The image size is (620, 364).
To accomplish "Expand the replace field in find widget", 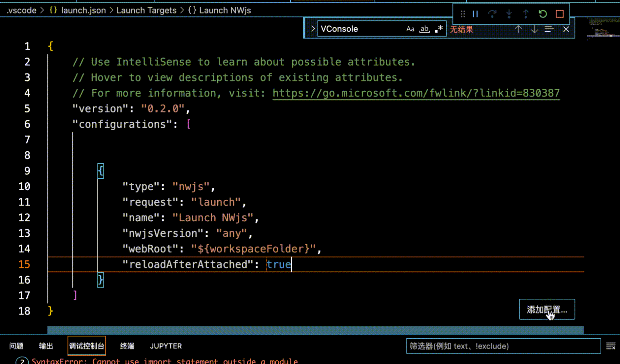I will pos(313,29).
